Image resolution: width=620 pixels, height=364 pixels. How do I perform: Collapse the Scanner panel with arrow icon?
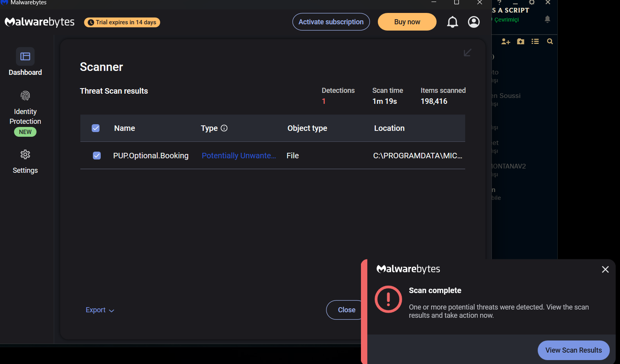click(x=468, y=53)
